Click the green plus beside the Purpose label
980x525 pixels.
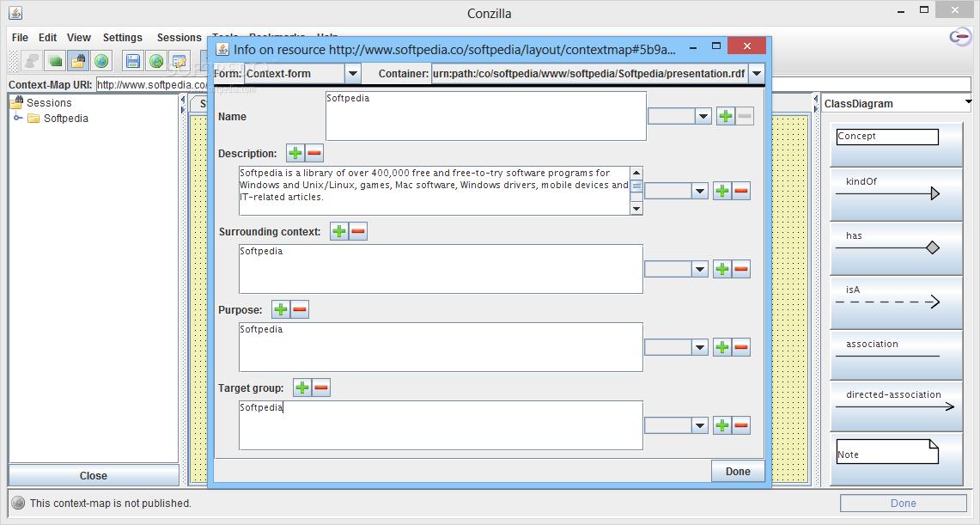click(x=281, y=309)
